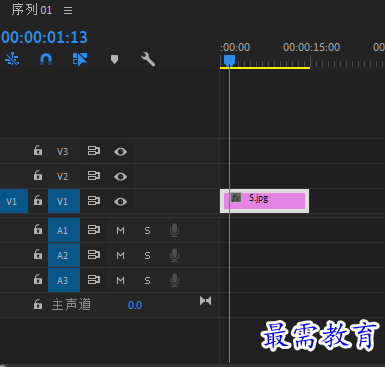Toggle sync lock on track V1
The image size is (385, 367).
coord(94,201)
